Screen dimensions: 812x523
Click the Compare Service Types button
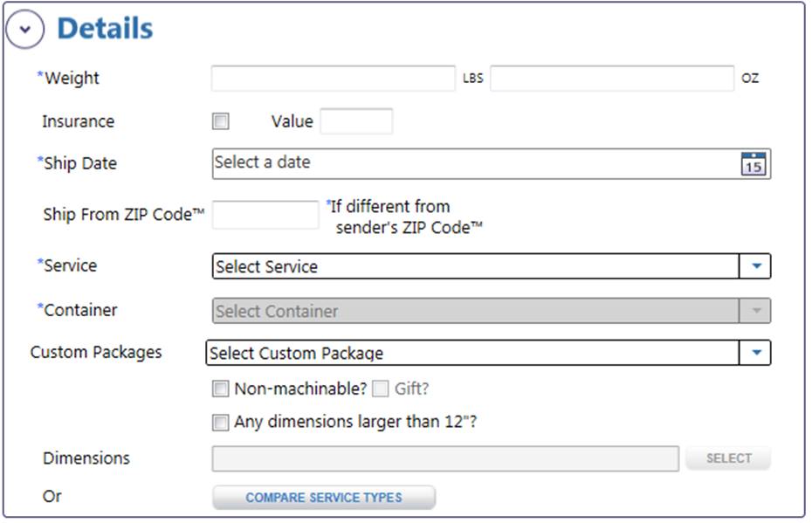[x=324, y=498]
